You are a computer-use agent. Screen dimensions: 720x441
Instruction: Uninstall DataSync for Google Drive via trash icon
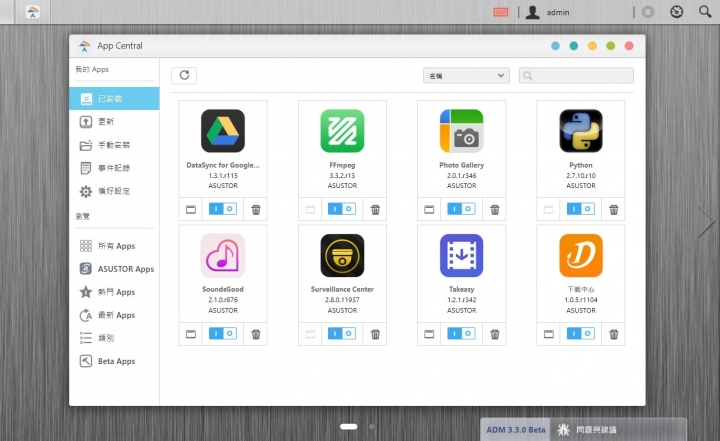256,209
